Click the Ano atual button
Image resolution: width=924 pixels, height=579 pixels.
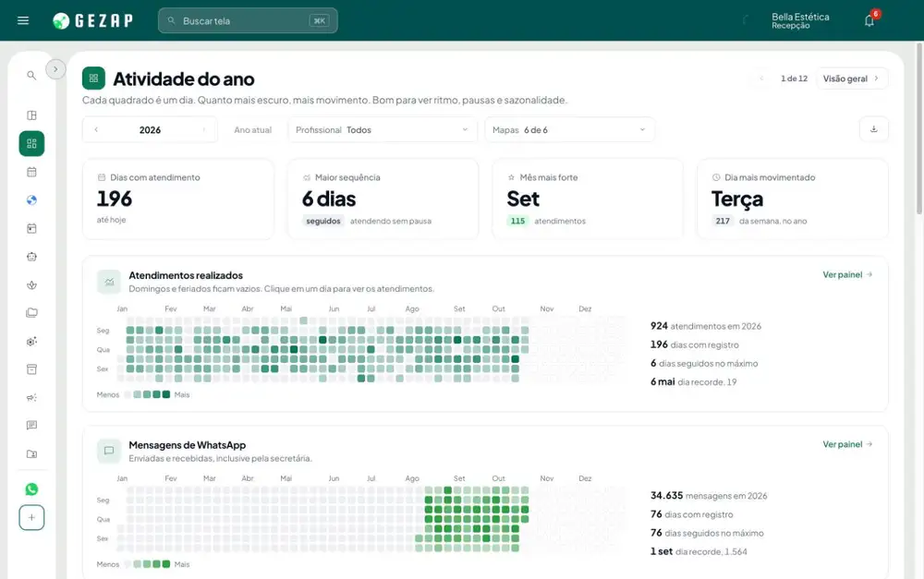click(x=253, y=129)
